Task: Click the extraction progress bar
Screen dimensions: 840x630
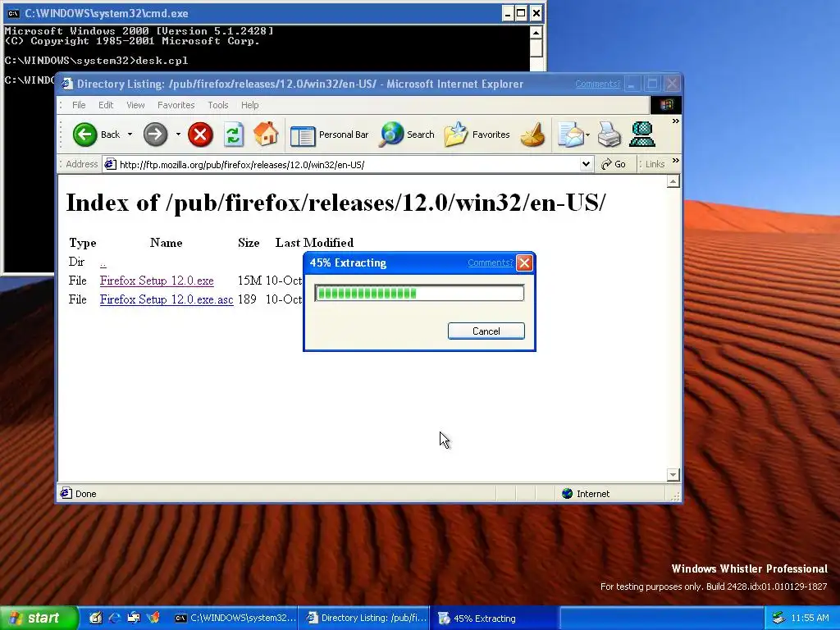Action: [x=419, y=293]
